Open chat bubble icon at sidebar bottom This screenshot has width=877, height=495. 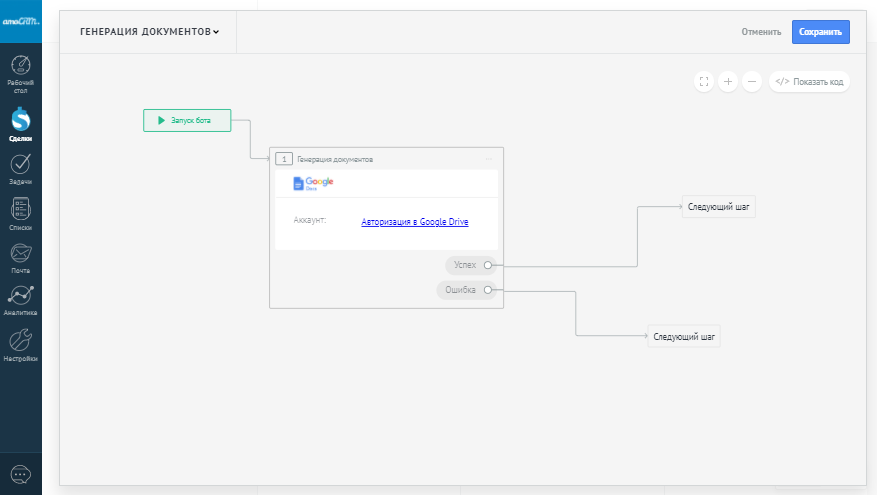[20, 474]
